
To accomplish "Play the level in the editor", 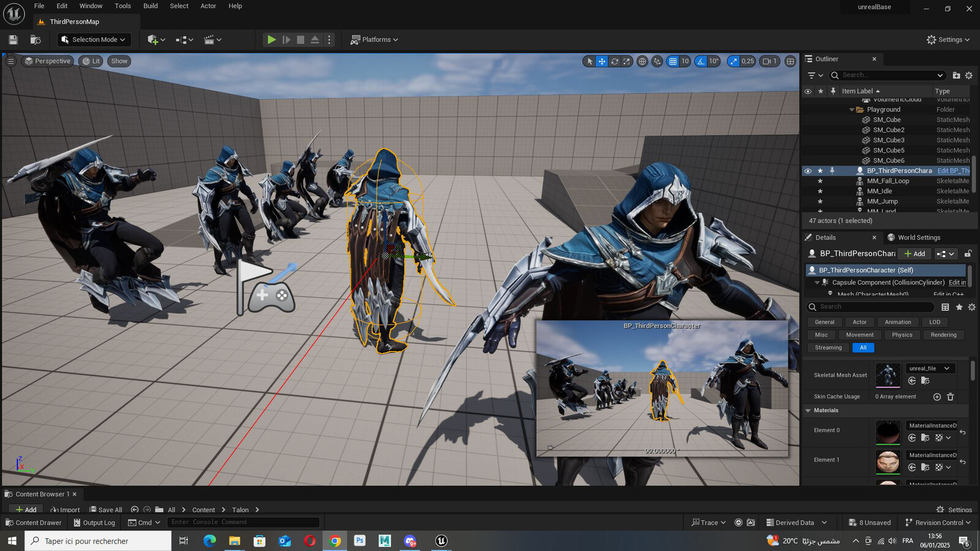I will 271,40.
